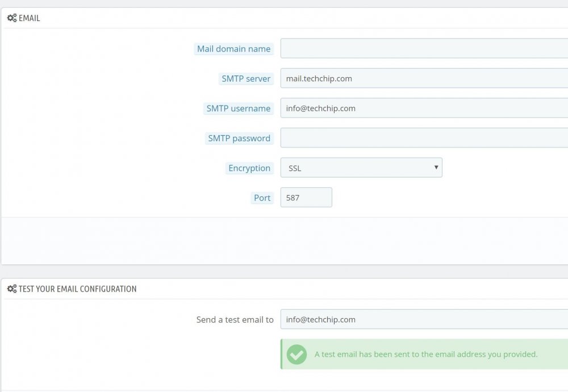The height and width of the screenshot is (392, 568).
Task: Click the green success checkmark icon
Action: [x=296, y=354]
